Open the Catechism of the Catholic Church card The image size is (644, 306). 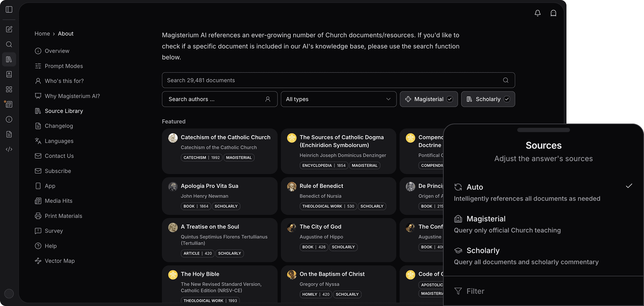(225, 138)
